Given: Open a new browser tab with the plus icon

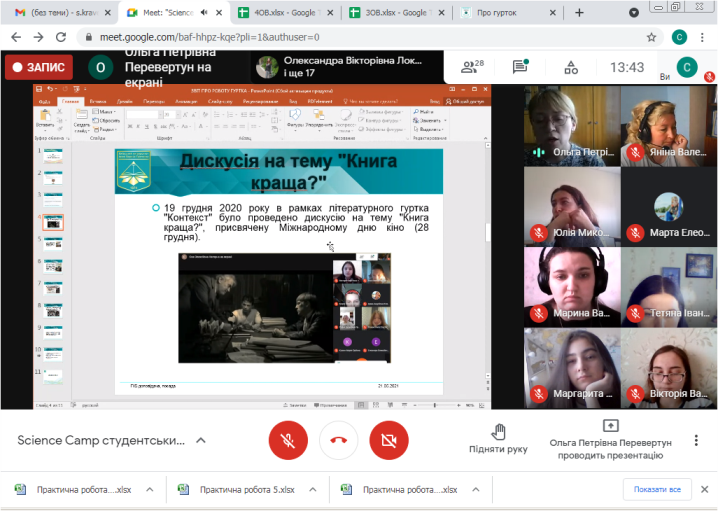Looking at the screenshot, I should pos(578,12).
